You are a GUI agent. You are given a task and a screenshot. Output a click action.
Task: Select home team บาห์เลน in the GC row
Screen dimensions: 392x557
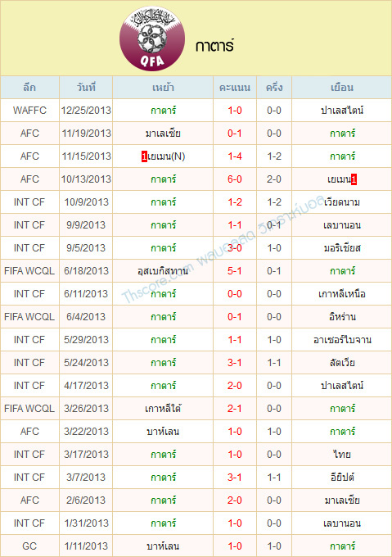(x=163, y=546)
